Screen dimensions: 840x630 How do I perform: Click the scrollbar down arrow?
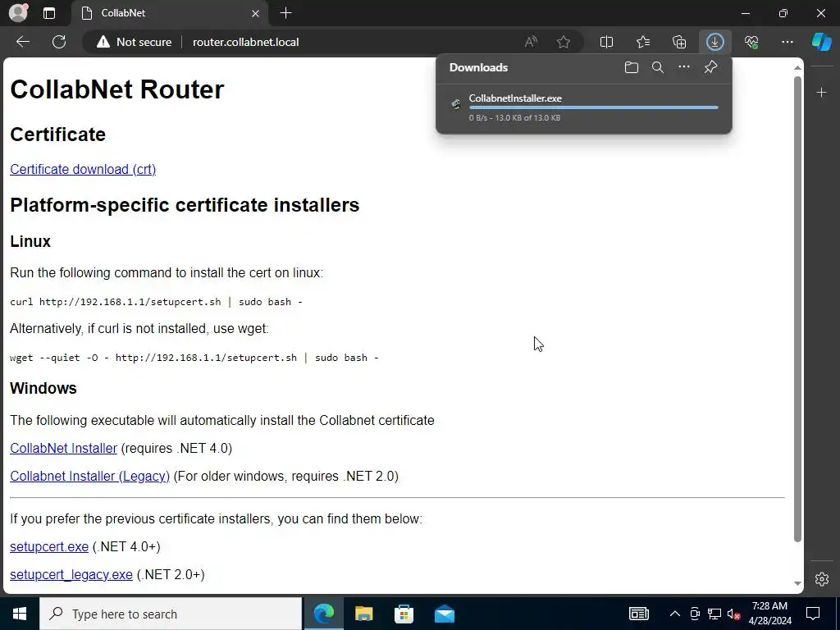pos(797,583)
